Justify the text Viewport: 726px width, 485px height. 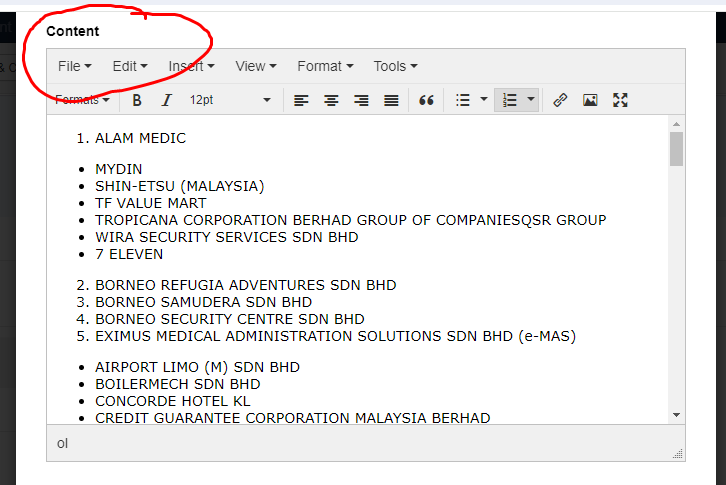pos(391,100)
